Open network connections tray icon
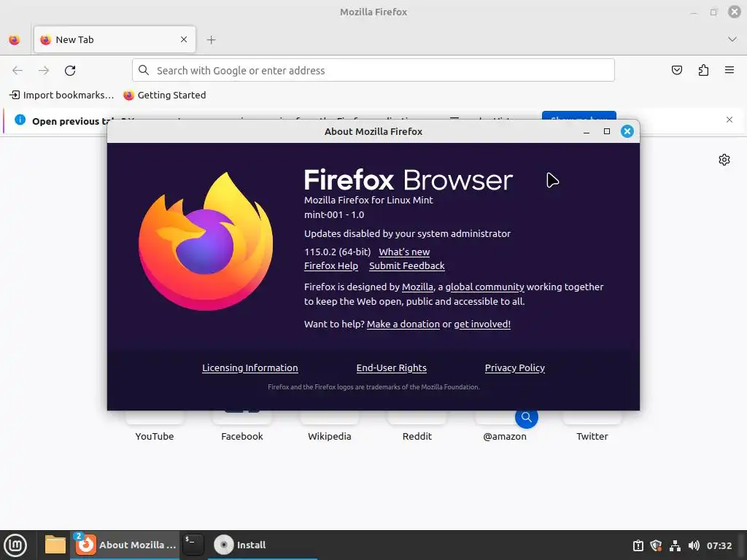747x560 pixels. [675, 545]
